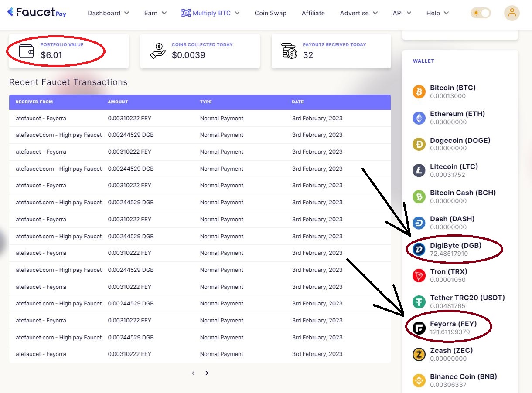Screen dimensions: 532x393
Task: Click the Dash (DASH) wallet name
Action: coord(452,219)
